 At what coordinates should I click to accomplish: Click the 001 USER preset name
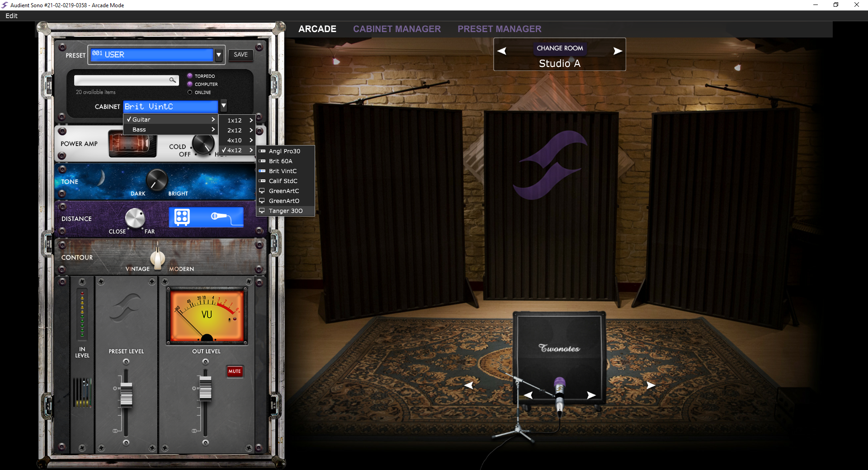151,54
